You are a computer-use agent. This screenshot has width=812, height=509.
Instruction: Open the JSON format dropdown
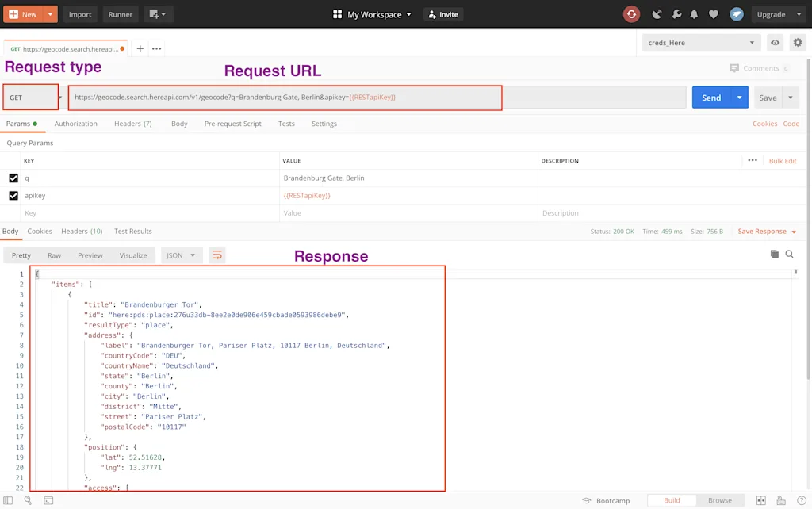pos(181,255)
